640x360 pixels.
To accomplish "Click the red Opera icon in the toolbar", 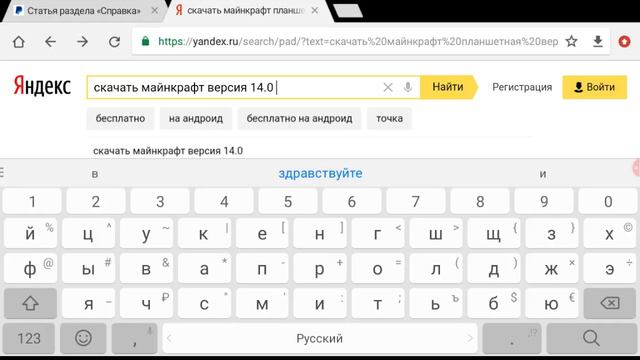I will click(624, 42).
